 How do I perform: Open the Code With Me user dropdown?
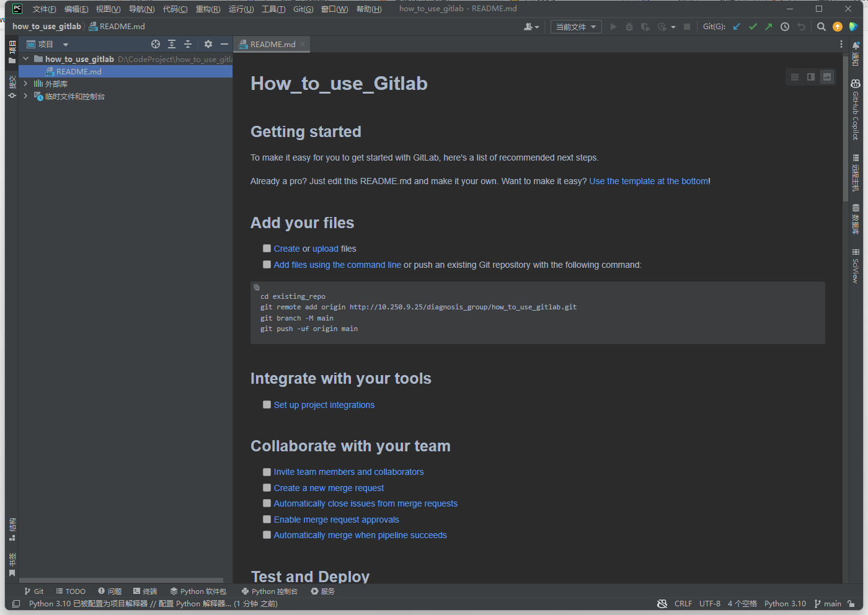point(531,27)
